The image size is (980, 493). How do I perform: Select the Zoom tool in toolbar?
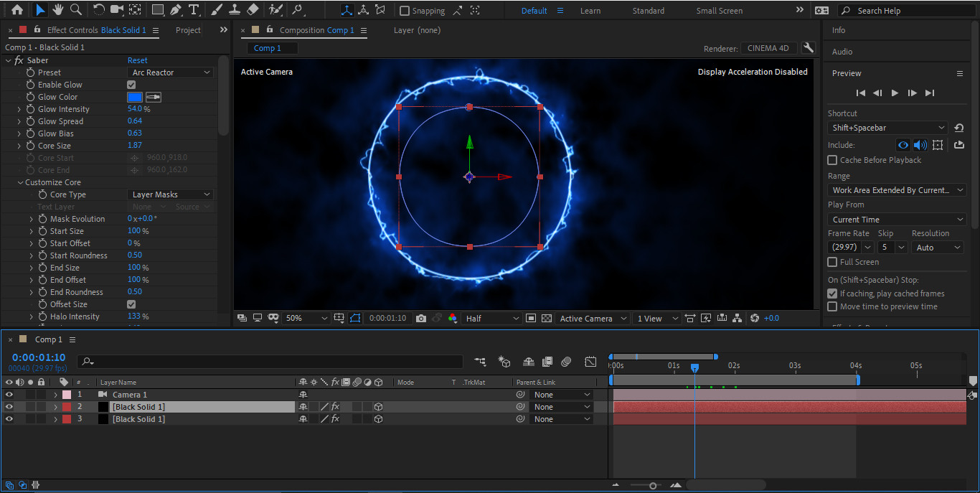[76, 10]
